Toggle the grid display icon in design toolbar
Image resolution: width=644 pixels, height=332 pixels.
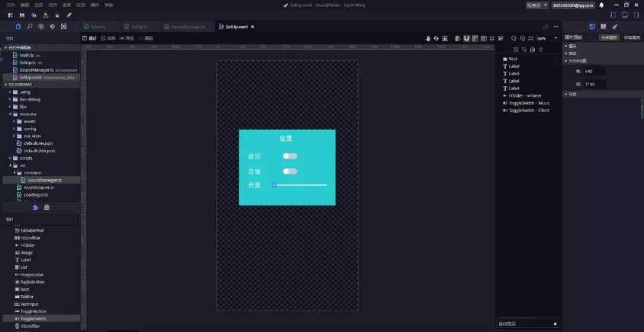tap(484, 38)
